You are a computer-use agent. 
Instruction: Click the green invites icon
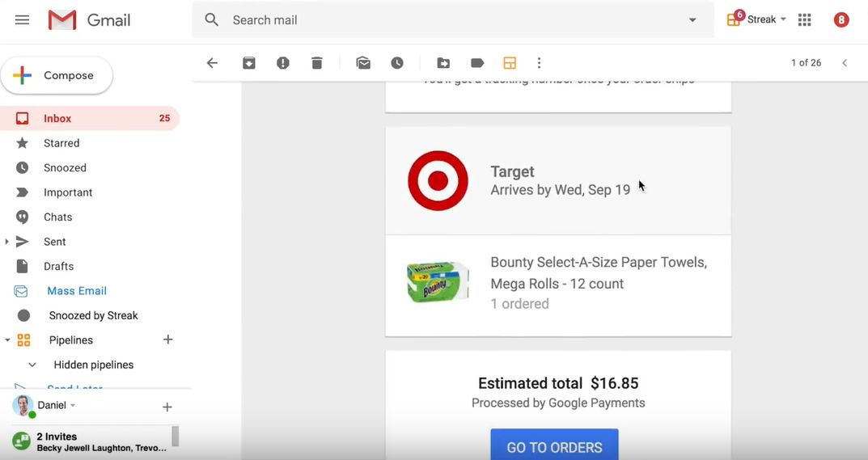(x=21, y=441)
